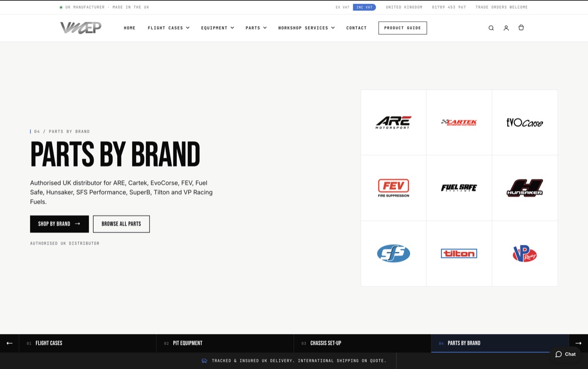588x369 pixels.
Task: Go to previous slide with left arrow
Action: coord(9,343)
